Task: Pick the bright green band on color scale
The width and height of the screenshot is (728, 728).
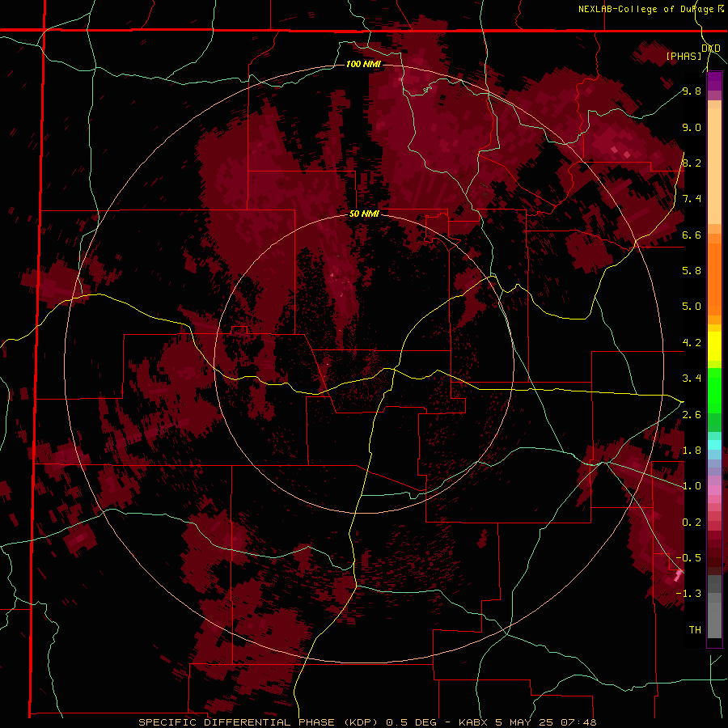Action: pyautogui.click(x=714, y=390)
